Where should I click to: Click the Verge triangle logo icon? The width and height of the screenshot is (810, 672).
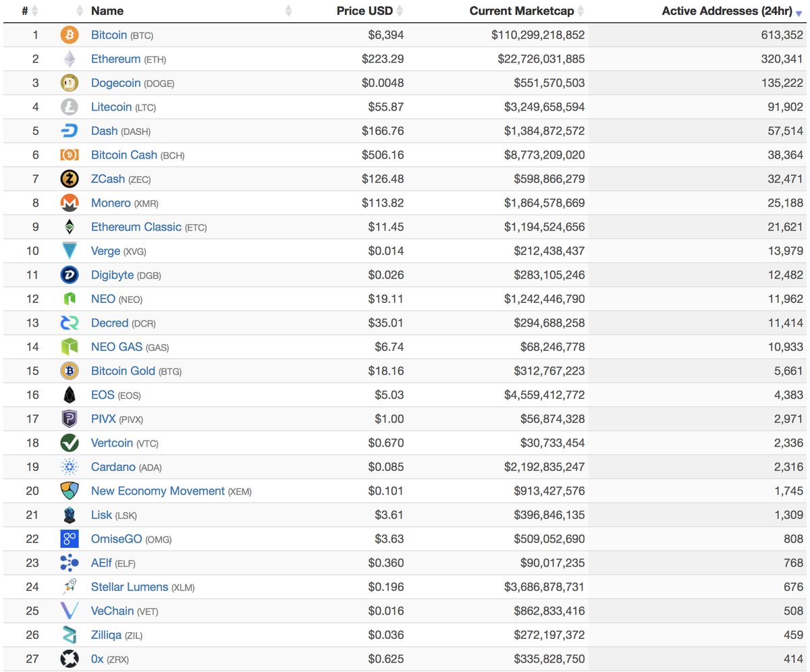70,251
